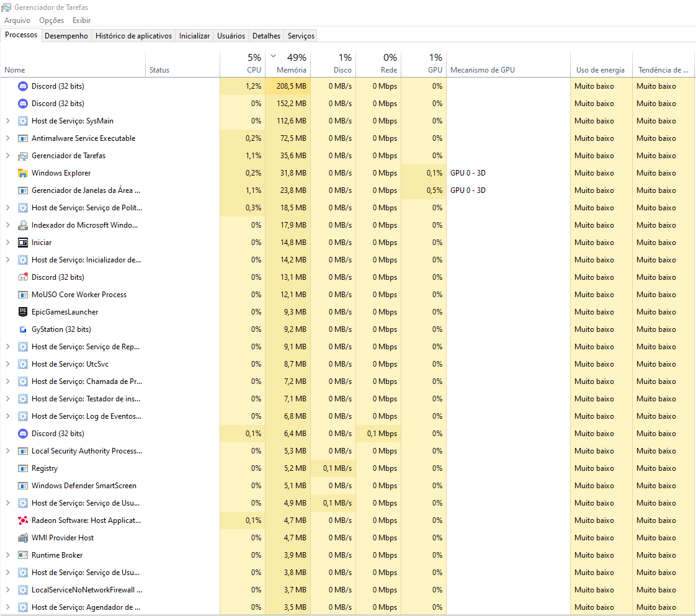
Task: Click the 0,1 Mbps network cell
Action: click(x=378, y=434)
